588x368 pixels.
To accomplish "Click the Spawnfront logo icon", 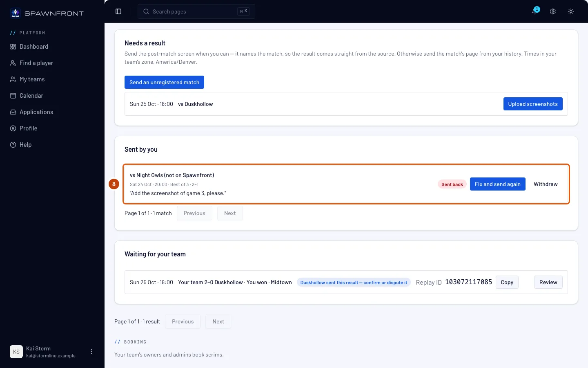I will 16,13.
